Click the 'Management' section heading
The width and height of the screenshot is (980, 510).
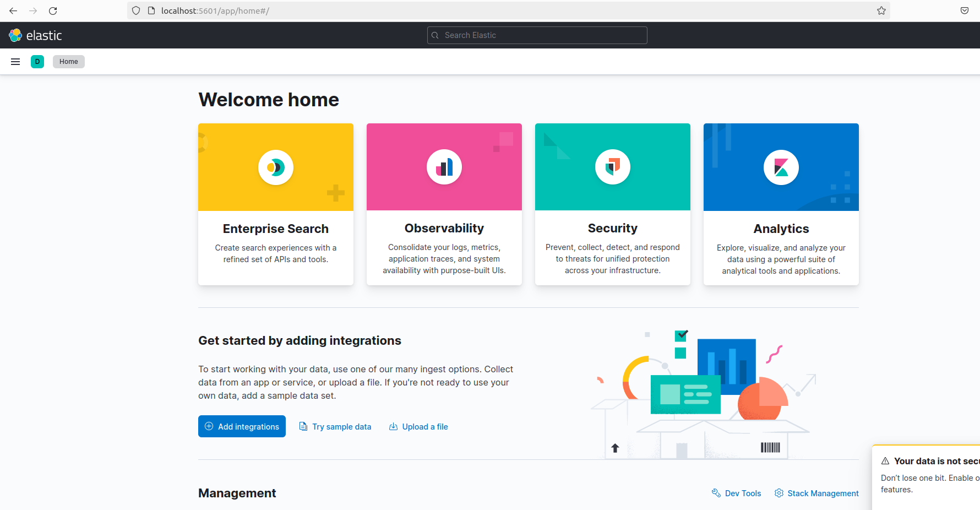click(x=237, y=493)
